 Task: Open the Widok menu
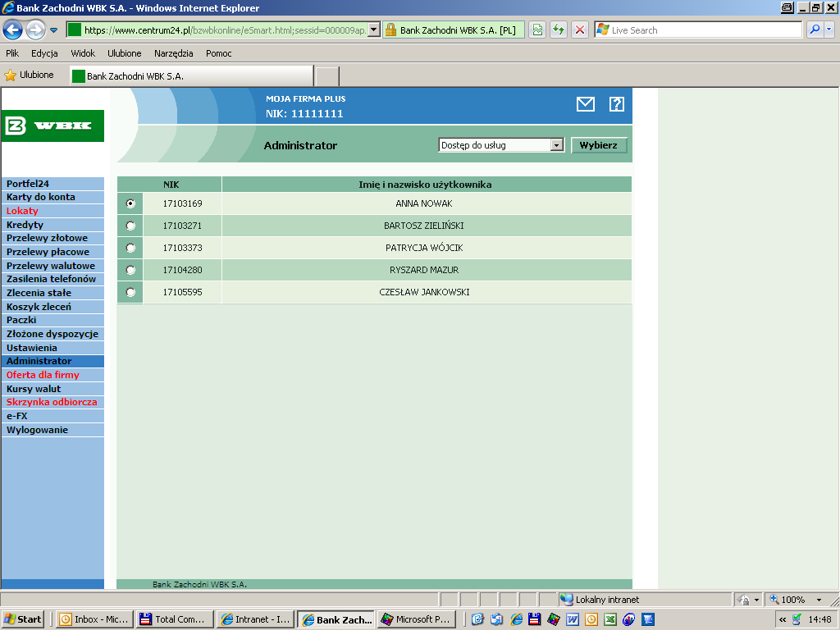tap(83, 53)
